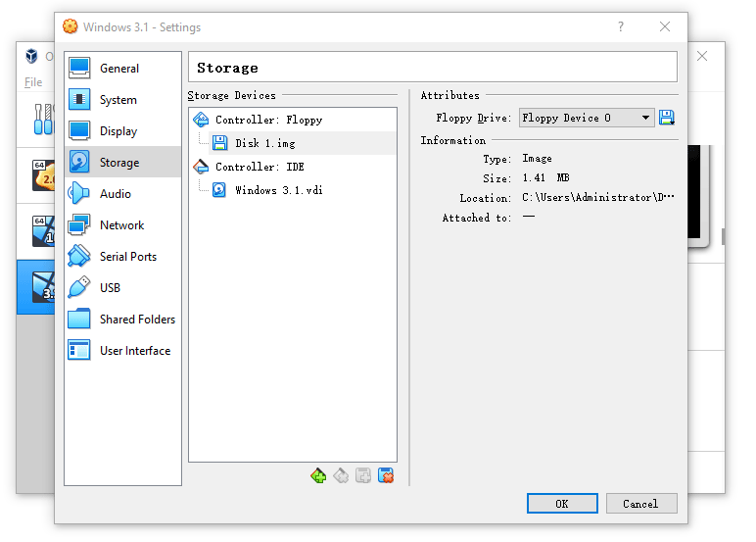The height and width of the screenshot is (542, 756).
Task: Click the Type value Image
Action: click(x=537, y=159)
